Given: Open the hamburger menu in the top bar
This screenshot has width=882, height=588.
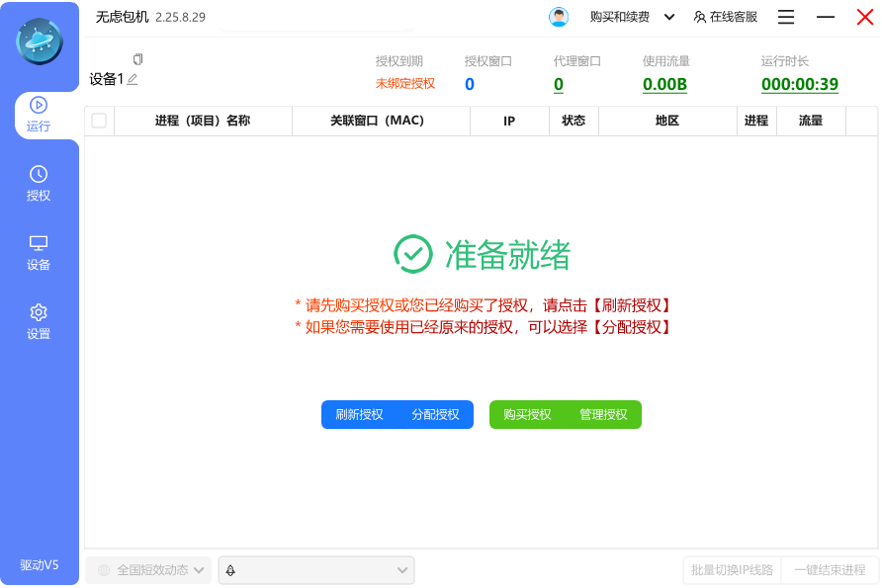Looking at the screenshot, I should [787, 17].
